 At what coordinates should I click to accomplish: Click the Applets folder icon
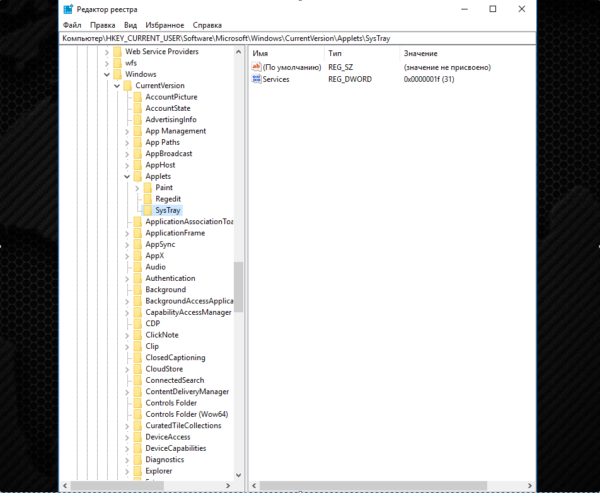137,176
